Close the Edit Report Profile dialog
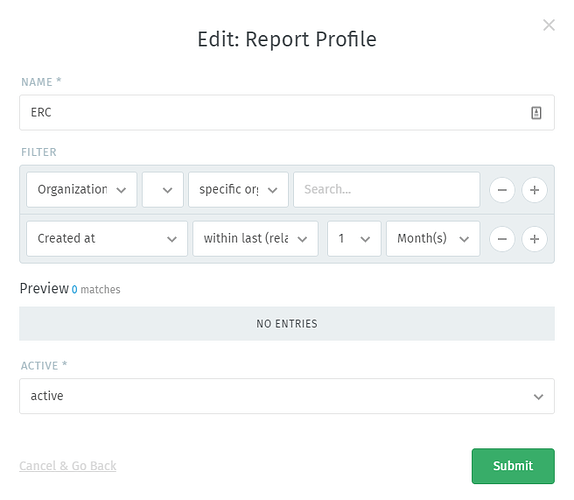Image resolution: width=574 pixels, height=500 pixels. coord(549,25)
